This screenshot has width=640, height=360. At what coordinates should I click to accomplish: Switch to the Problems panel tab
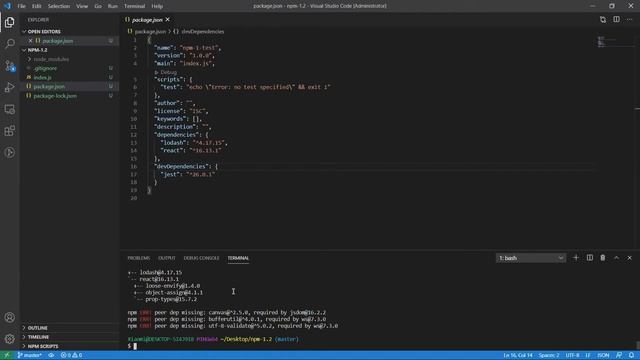click(x=139, y=258)
